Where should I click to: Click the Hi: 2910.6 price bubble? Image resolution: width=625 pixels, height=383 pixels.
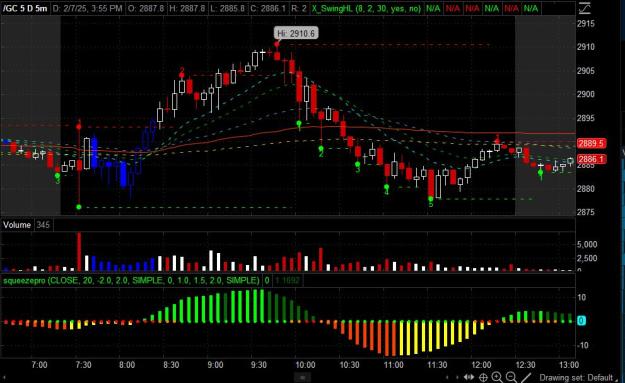[x=296, y=33]
